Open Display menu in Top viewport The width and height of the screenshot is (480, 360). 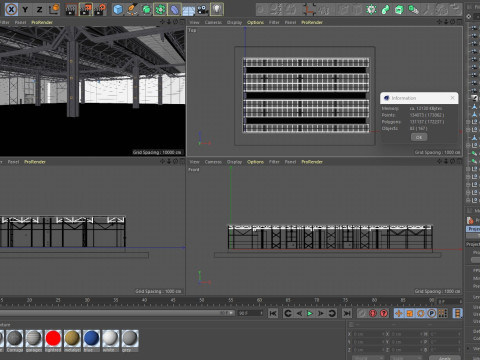(x=234, y=22)
